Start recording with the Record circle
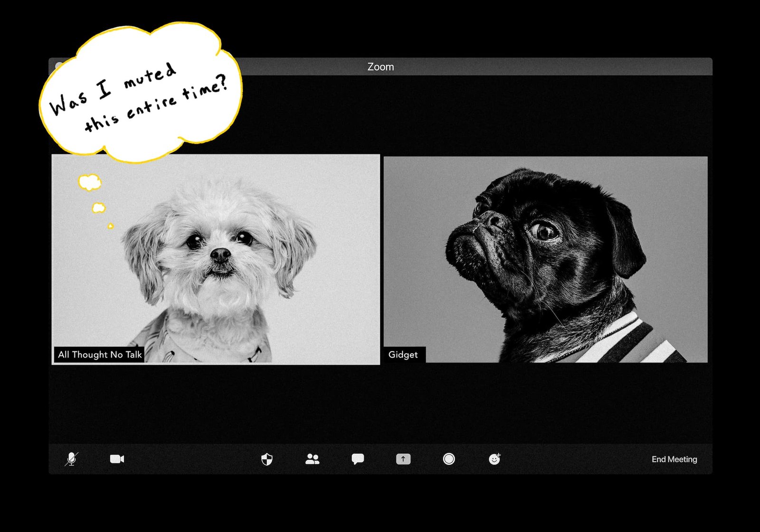Screen dimensions: 760x532 coord(449,459)
